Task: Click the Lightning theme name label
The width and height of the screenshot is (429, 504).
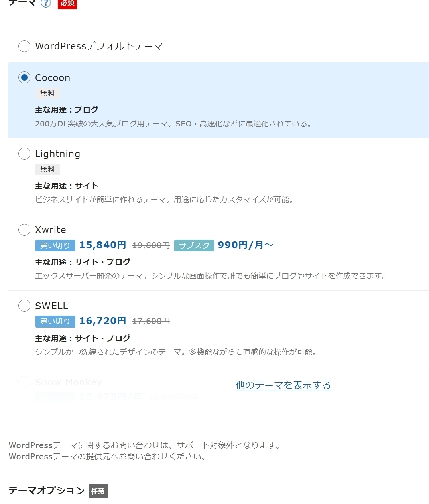Action: (57, 154)
